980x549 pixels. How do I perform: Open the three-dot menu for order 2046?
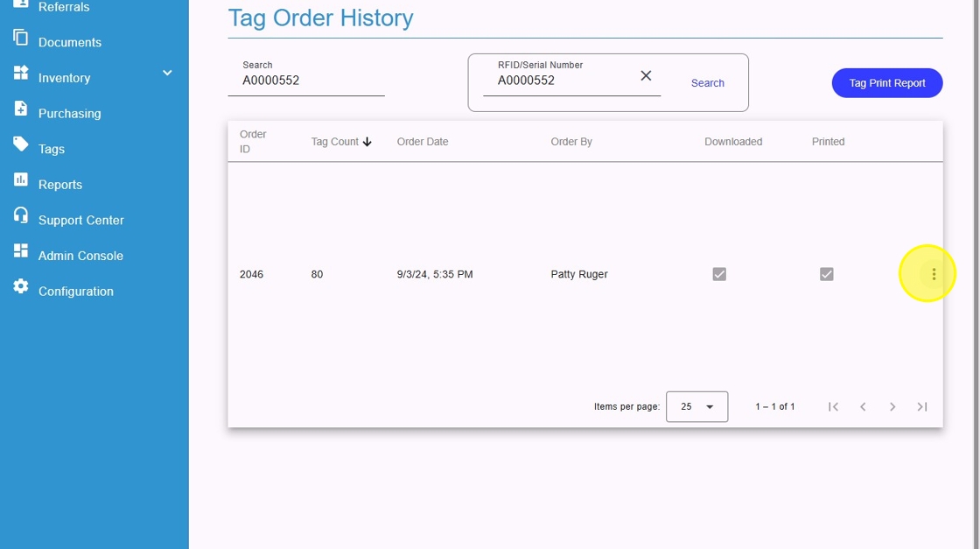coord(934,274)
